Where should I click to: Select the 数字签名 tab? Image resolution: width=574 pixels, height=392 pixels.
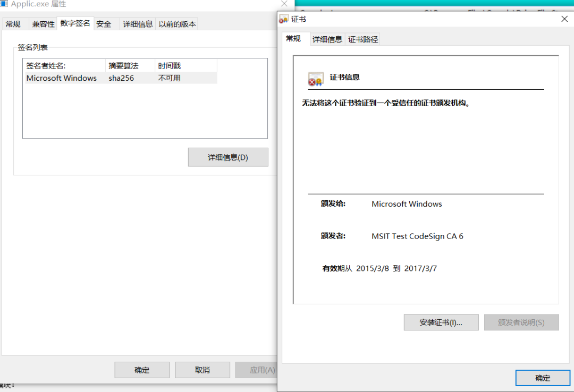tap(75, 23)
